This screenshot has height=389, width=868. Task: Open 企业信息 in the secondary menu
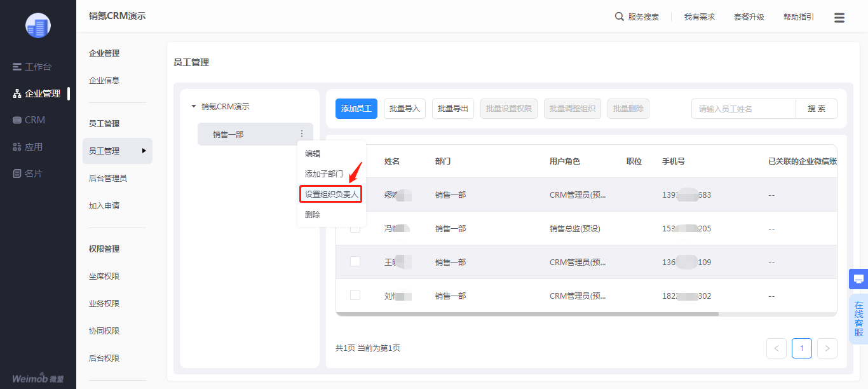click(104, 81)
